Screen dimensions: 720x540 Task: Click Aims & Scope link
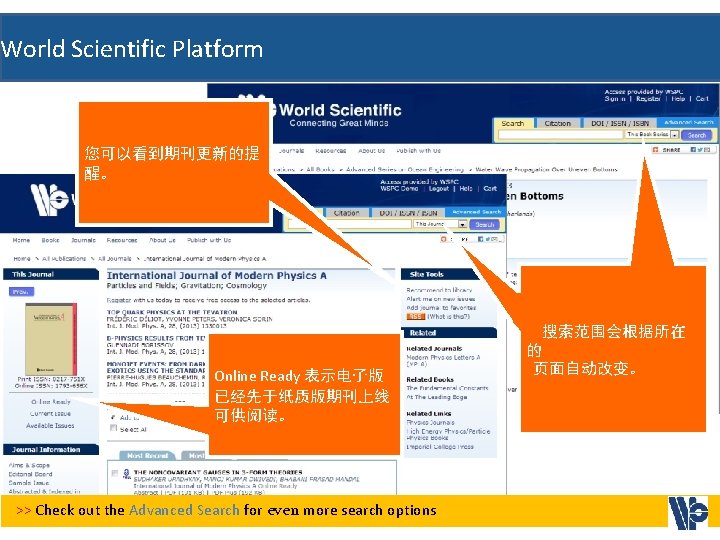click(x=28, y=465)
